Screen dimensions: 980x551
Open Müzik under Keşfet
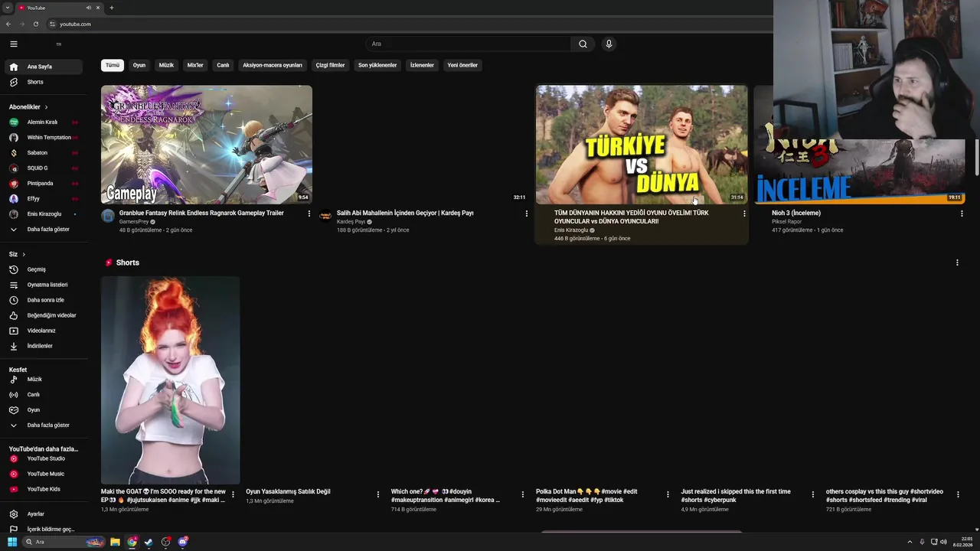tap(44, 380)
